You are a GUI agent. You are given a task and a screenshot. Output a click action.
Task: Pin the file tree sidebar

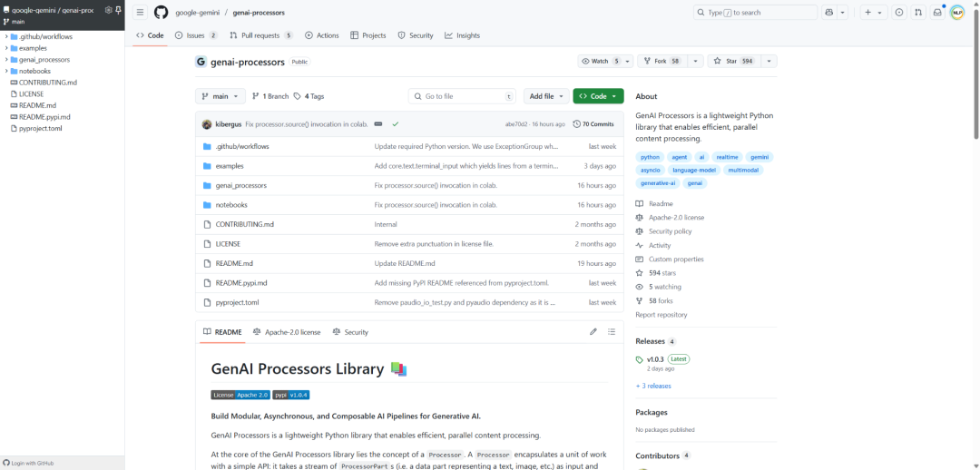coord(117,10)
